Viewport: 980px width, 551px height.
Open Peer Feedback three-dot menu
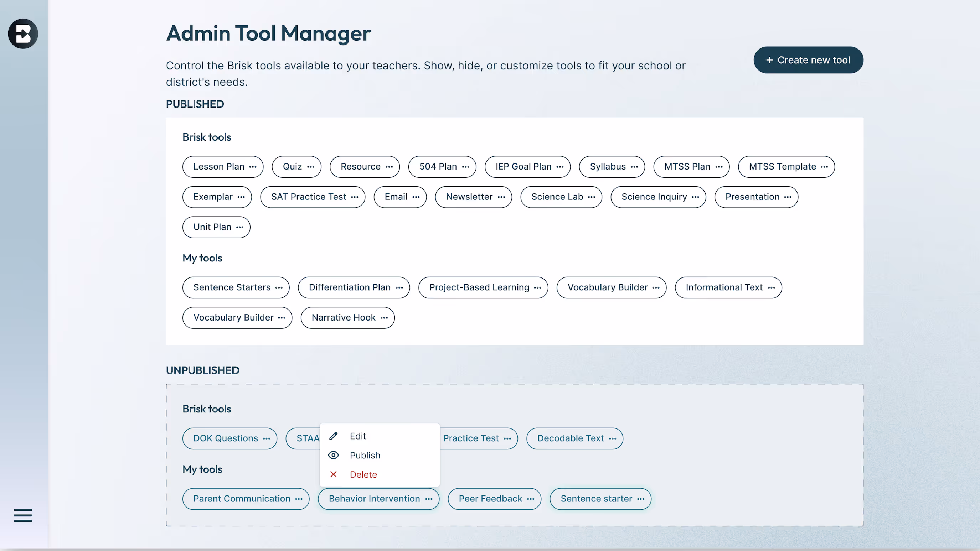[531, 499]
